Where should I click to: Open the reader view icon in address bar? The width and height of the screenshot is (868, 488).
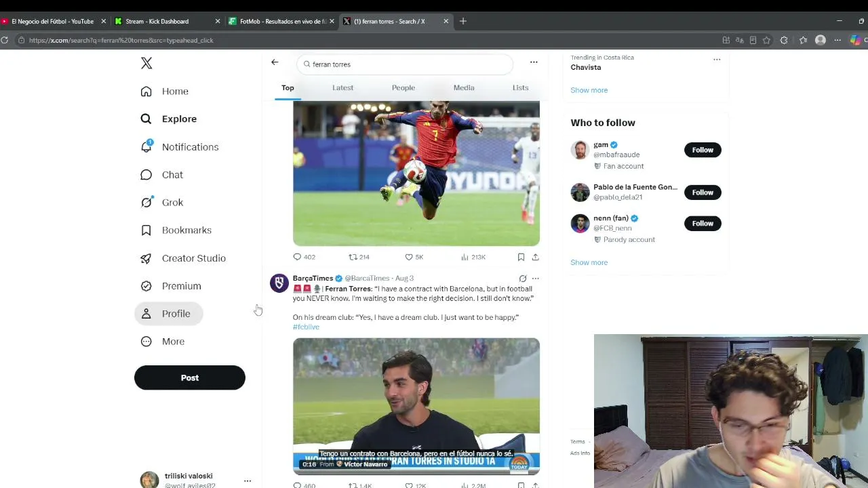click(753, 40)
